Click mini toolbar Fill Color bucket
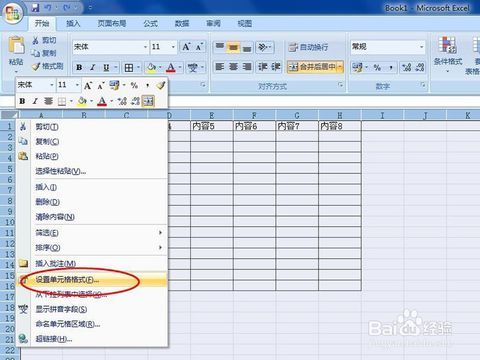Image resolution: width=480 pixels, height=360 pixels. (82, 101)
